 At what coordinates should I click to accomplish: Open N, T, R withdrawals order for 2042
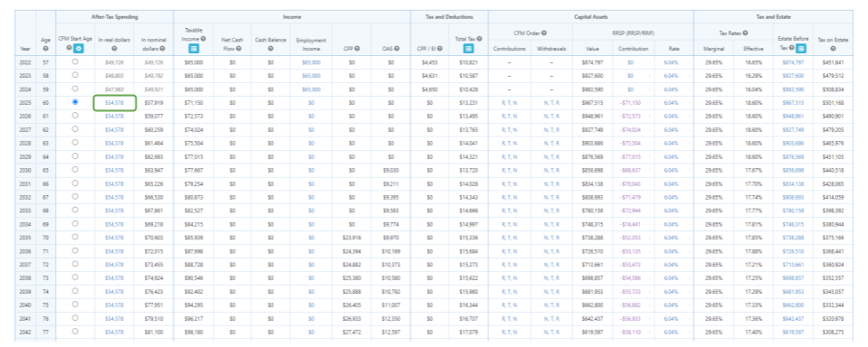(x=552, y=332)
